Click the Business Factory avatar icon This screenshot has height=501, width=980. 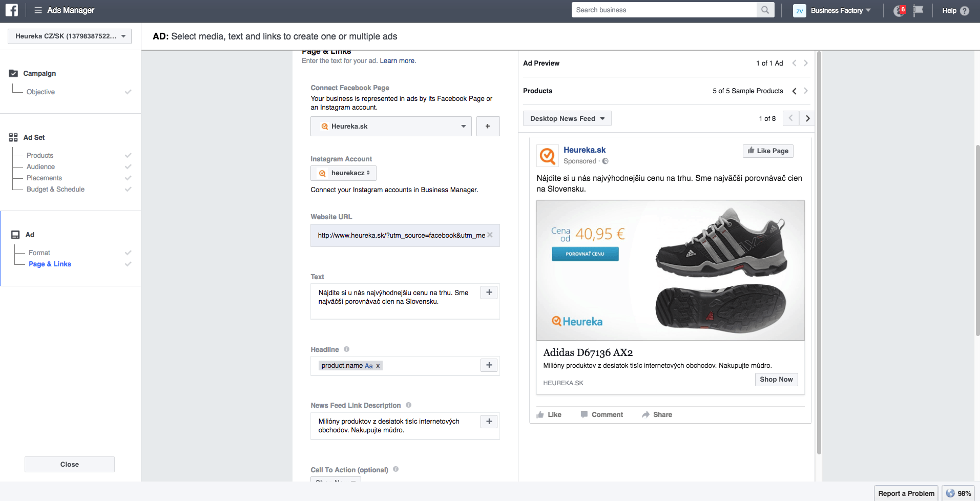pos(799,10)
